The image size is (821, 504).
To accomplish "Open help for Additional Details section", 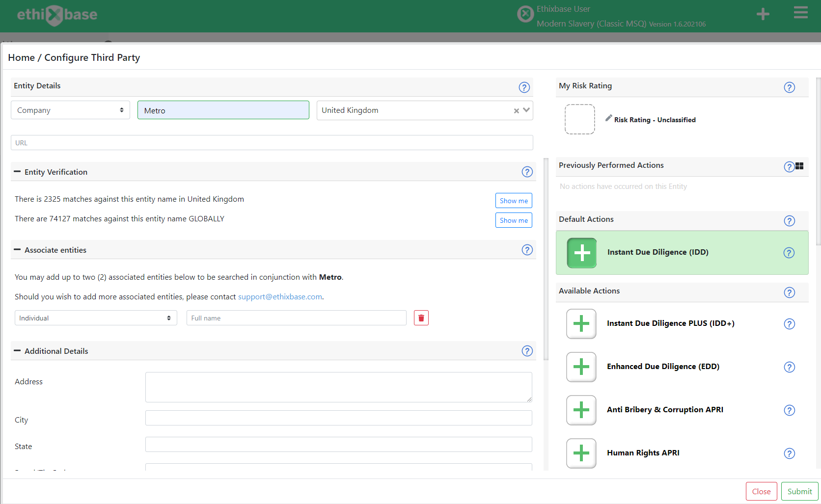I will click(x=527, y=351).
